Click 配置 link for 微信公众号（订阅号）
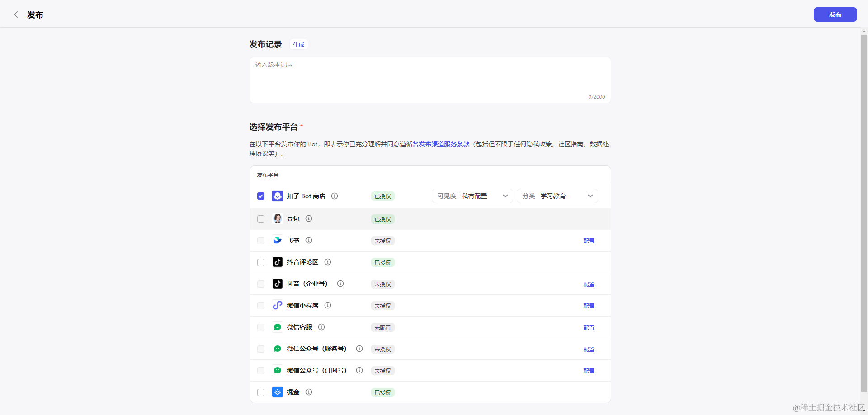 589,371
